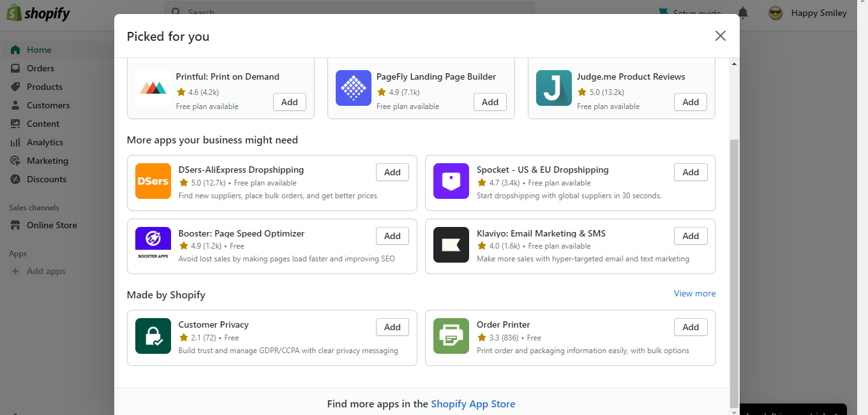Open the Shopify App Store link

click(x=473, y=404)
